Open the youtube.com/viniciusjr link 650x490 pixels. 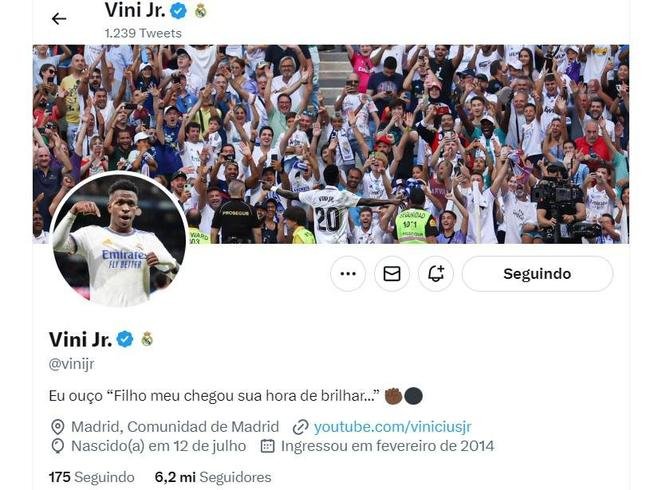point(393,427)
